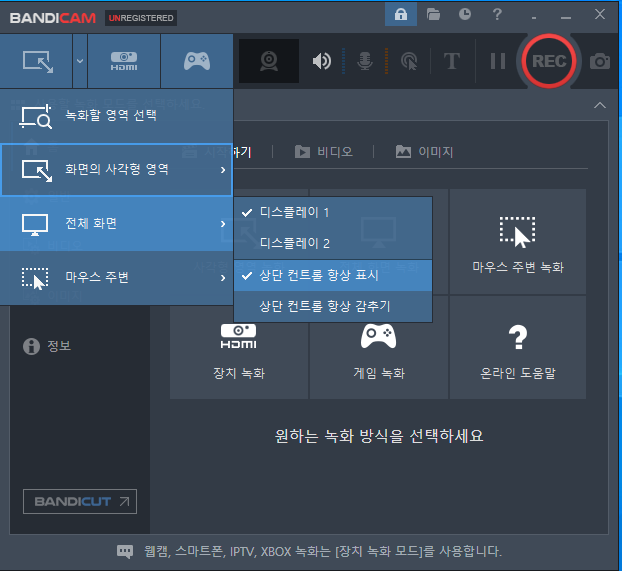This screenshot has height=571, width=622.
Task: Open help question mark in title bar
Action: [x=497, y=14]
